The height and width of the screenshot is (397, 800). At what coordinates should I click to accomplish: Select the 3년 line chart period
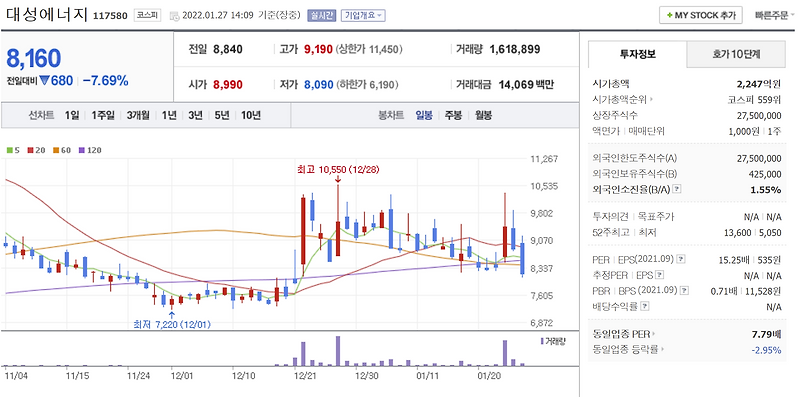pyautogui.click(x=195, y=115)
